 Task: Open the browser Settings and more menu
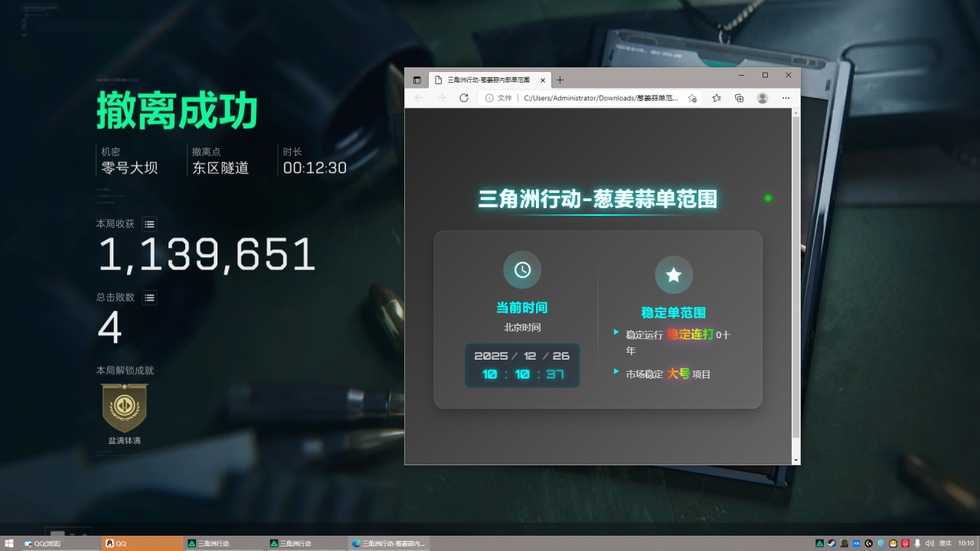pos(786,98)
